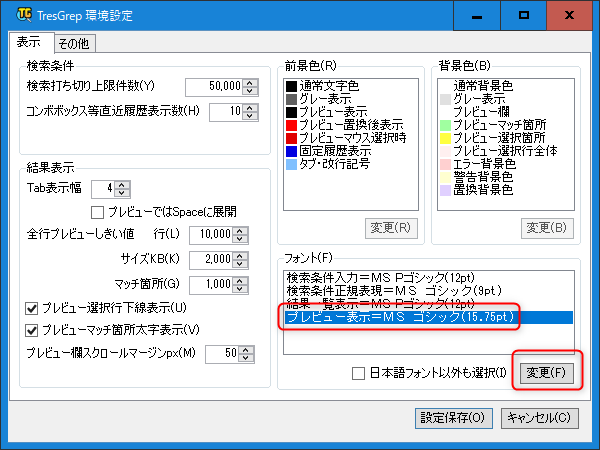The height and width of the screenshot is (450, 600).
Task: Select 検索条件入力 font entry in list
Action: [371, 277]
